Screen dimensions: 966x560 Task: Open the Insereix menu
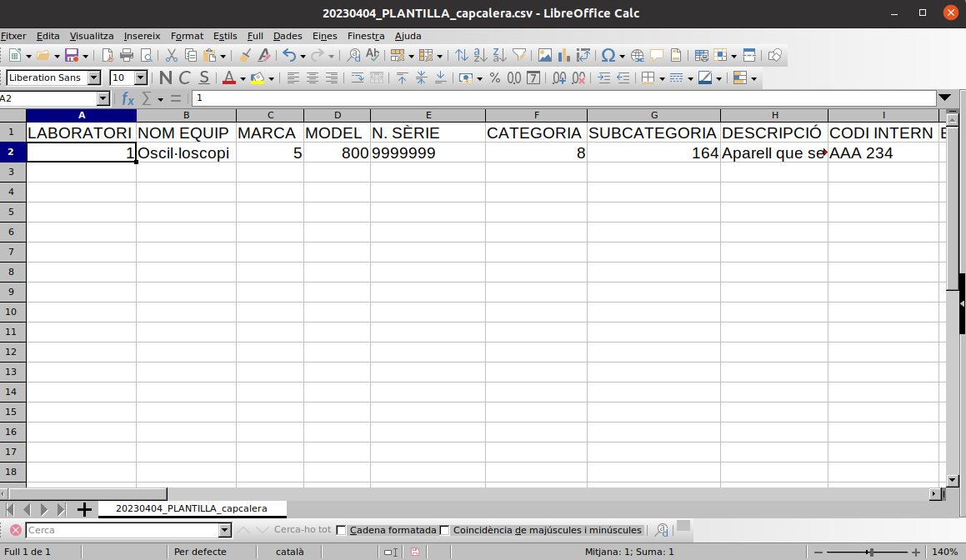(142, 36)
